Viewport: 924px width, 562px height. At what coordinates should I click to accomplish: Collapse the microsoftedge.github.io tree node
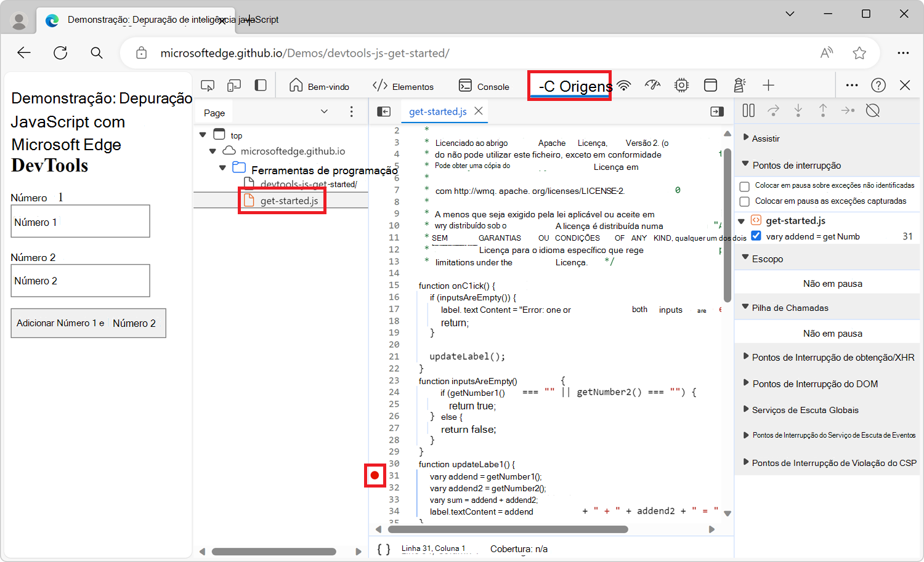pyautogui.click(x=213, y=150)
